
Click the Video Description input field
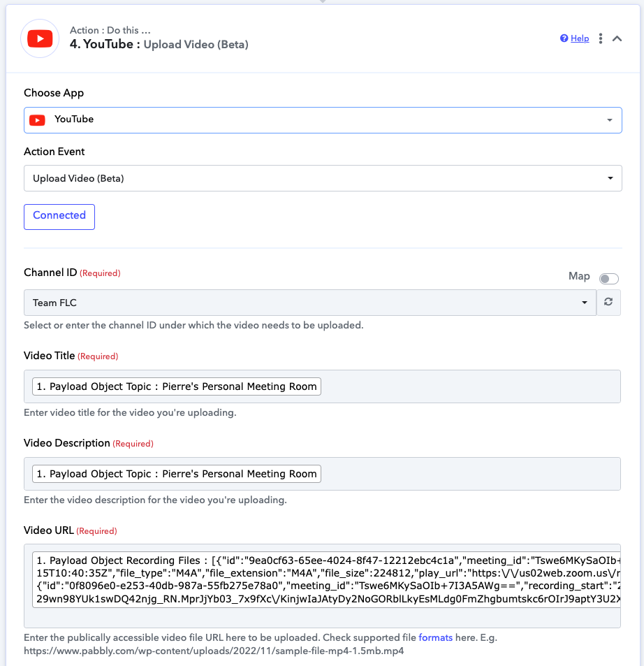click(322, 474)
